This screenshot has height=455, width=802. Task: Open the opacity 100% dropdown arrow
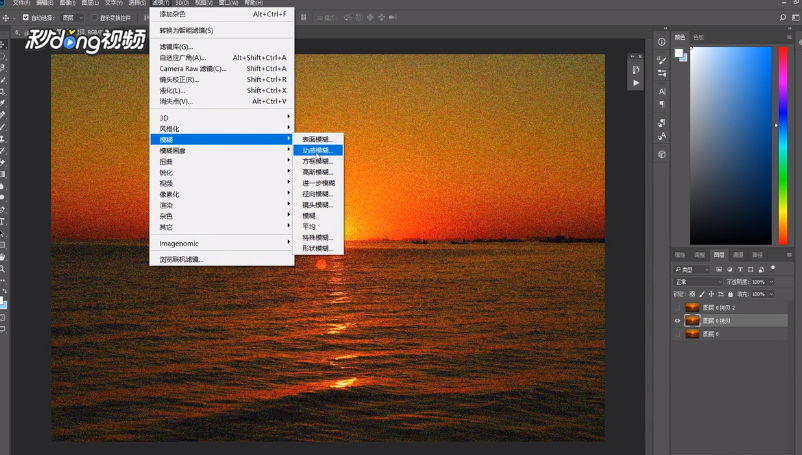(x=771, y=282)
